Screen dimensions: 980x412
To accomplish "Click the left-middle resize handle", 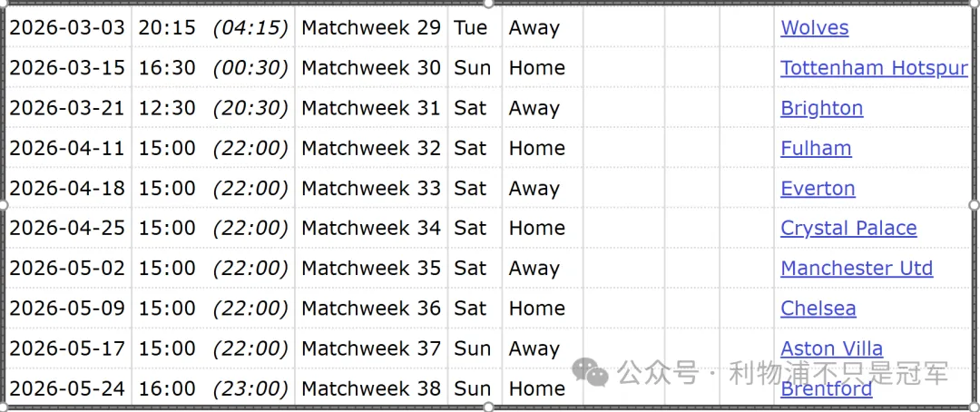I will [4, 205].
